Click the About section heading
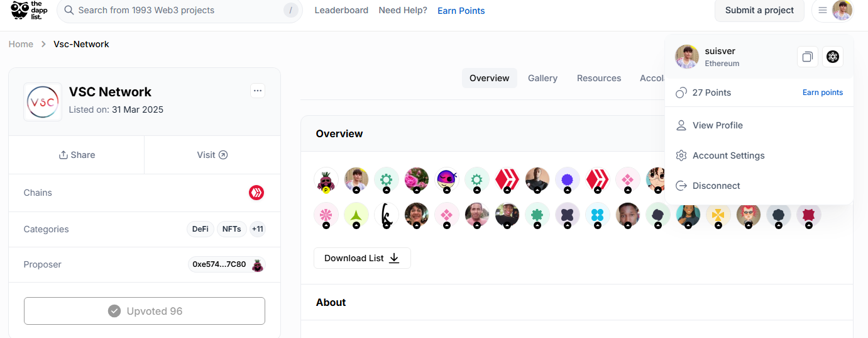 (331, 302)
